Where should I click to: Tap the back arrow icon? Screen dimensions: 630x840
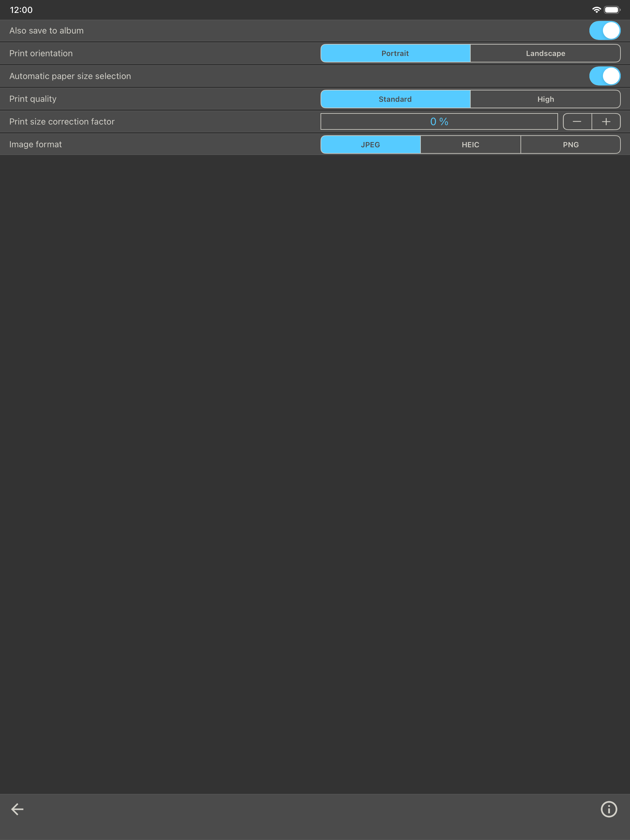click(x=18, y=809)
